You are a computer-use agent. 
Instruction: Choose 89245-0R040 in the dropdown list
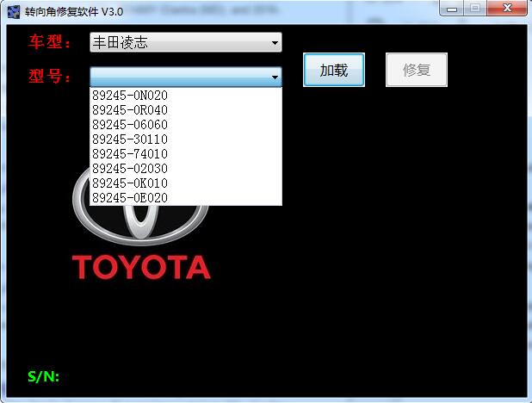[130, 110]
